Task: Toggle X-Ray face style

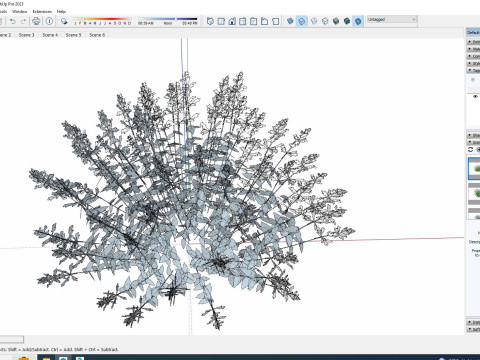Action: coord(290,21)
